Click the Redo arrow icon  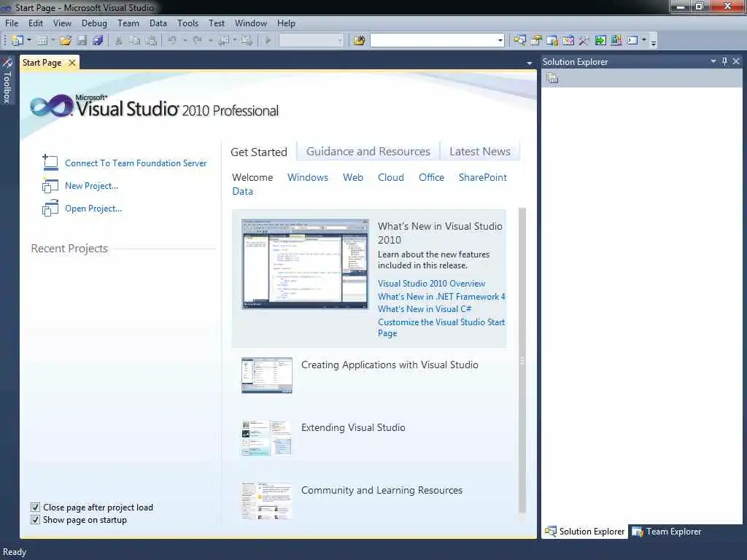(197, 41)
